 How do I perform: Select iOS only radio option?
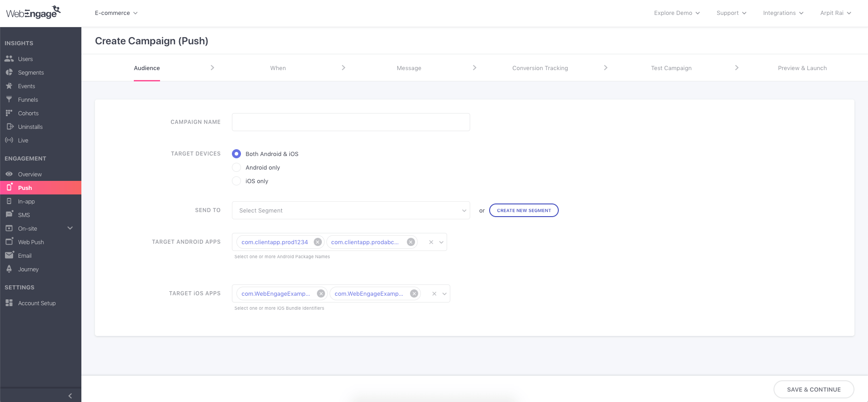click(236, 181)
